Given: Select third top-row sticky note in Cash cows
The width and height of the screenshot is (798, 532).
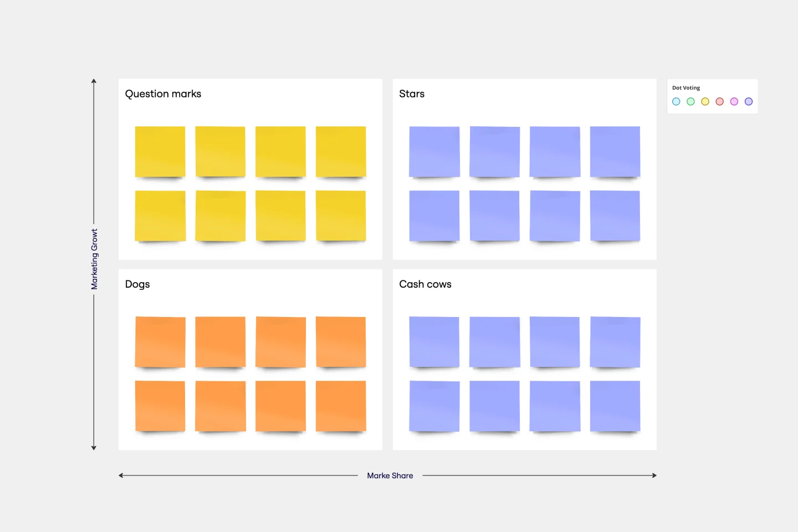Looking at the screenshot, I should pos(555,342).
